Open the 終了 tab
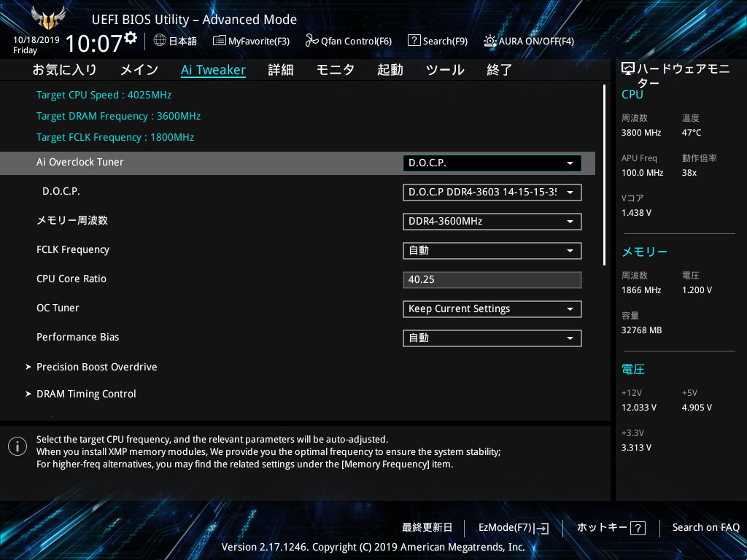Image resolution: width=747 pixels, height=560 pixels. tap(499, 70)
